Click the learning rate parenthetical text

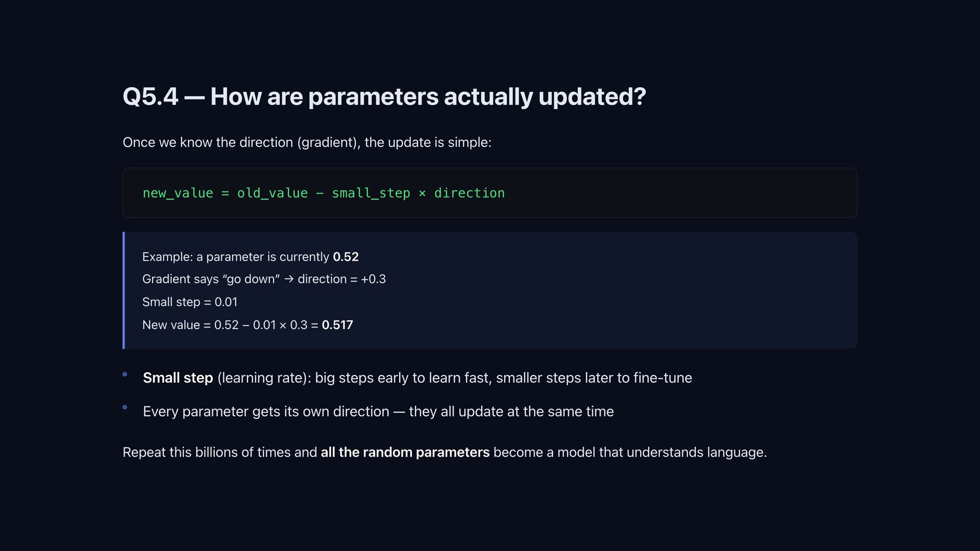tap(264, 378)
